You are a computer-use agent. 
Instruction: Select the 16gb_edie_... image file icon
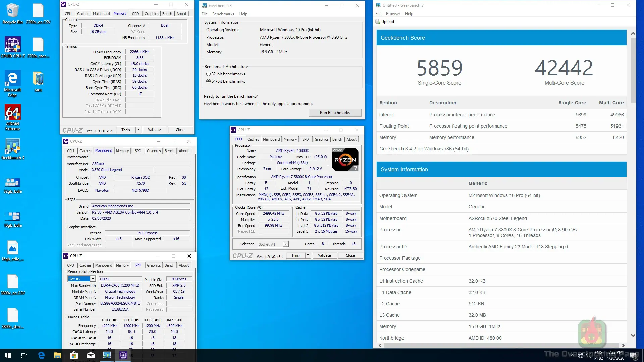(x=13, y=251)
